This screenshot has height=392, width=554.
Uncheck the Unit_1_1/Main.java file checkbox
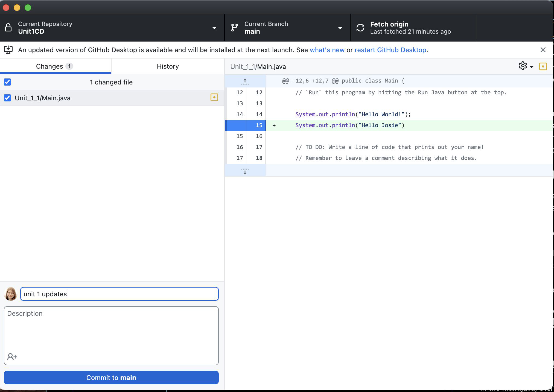click(7, 98)
